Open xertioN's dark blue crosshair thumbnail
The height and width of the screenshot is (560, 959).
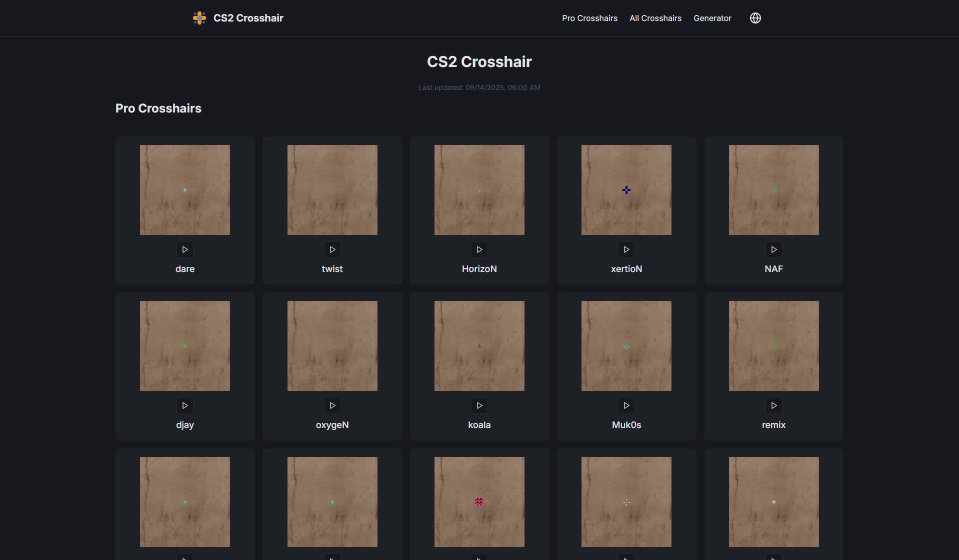[626, 190]
